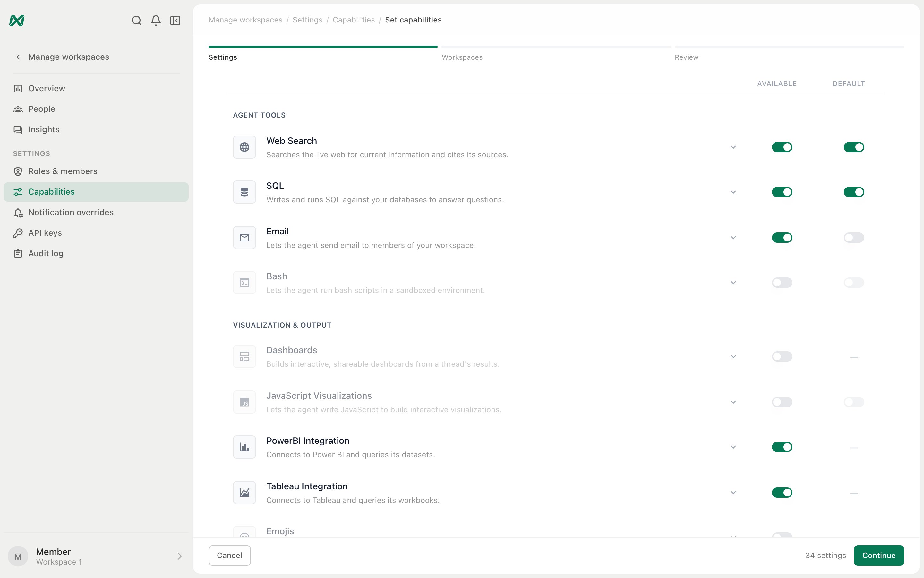Enable Bash Available toggle
Image resolution: width=924 pixels, height=578 pixels.
pyautogui.click(x=782, y=283)
